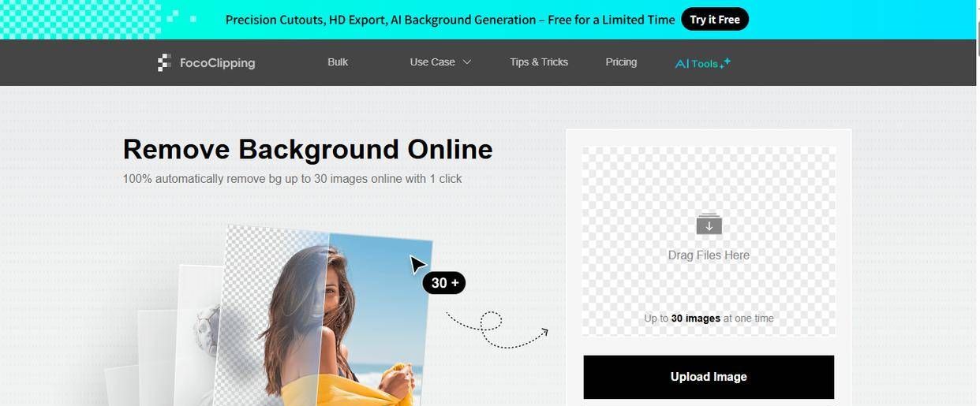
Task: Click the Try it Free button
Action: (x=715, y=20)
